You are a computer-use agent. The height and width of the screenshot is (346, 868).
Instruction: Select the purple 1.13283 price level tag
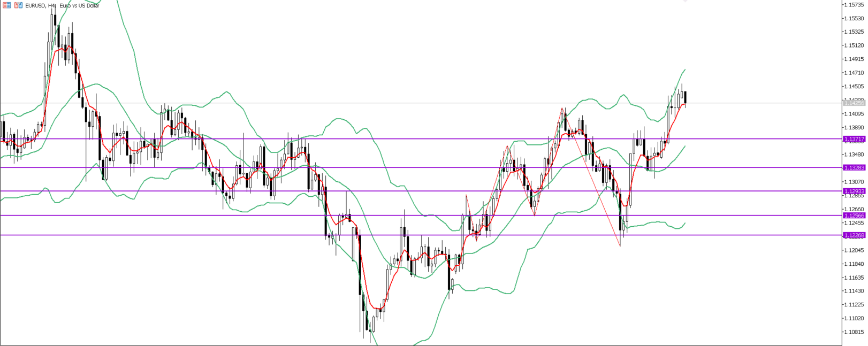854,167
